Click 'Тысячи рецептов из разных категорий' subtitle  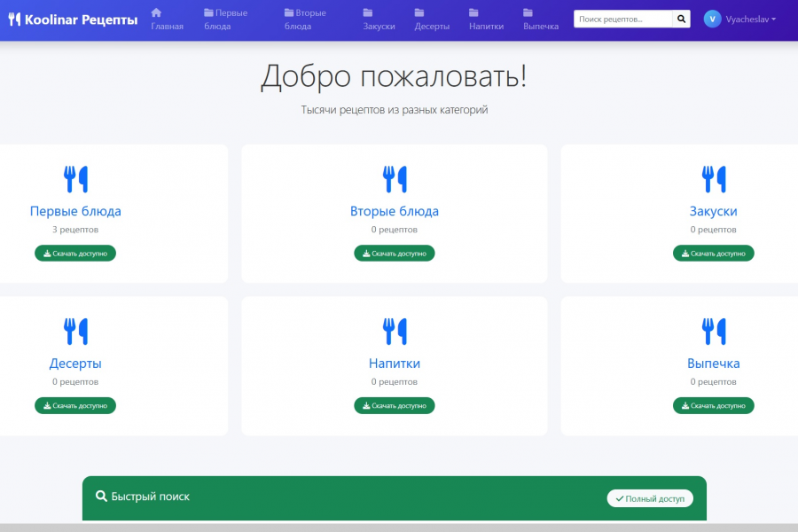395,109
